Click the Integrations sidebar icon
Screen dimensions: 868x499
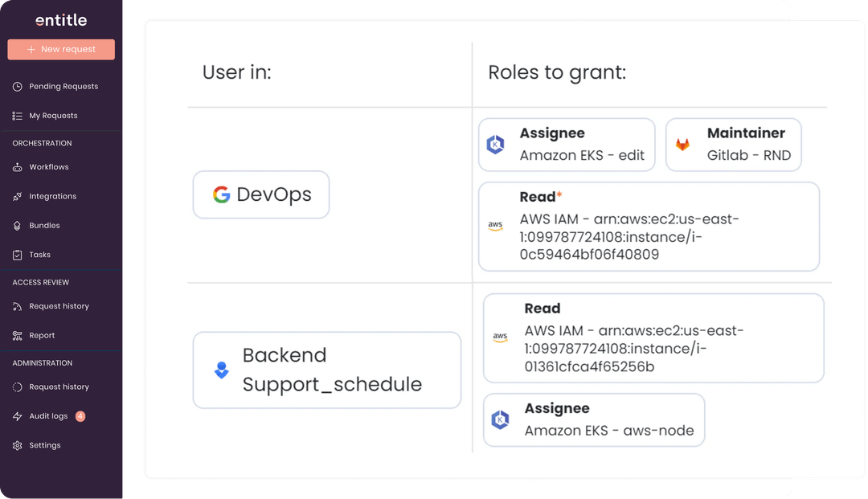pos(18,195)
